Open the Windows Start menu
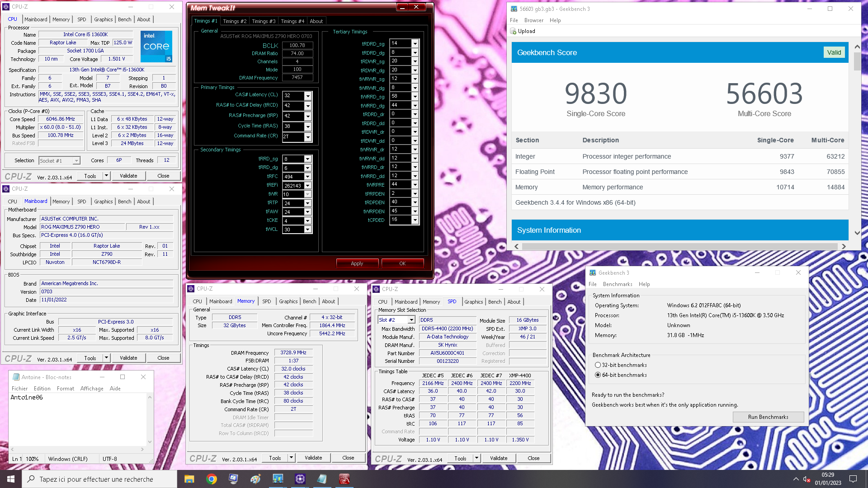Image resolution: width=868 pixels, height=488 pixels. [x=11, y=479]
